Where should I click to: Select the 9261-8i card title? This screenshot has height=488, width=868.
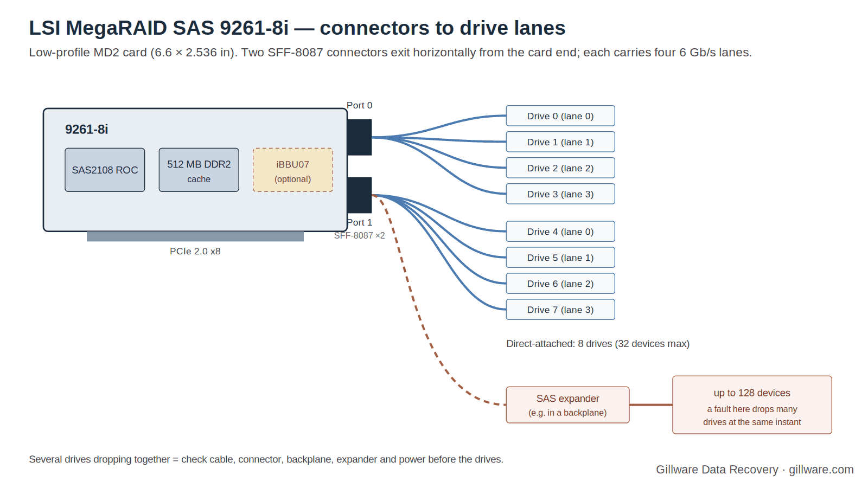pos(86,129)
